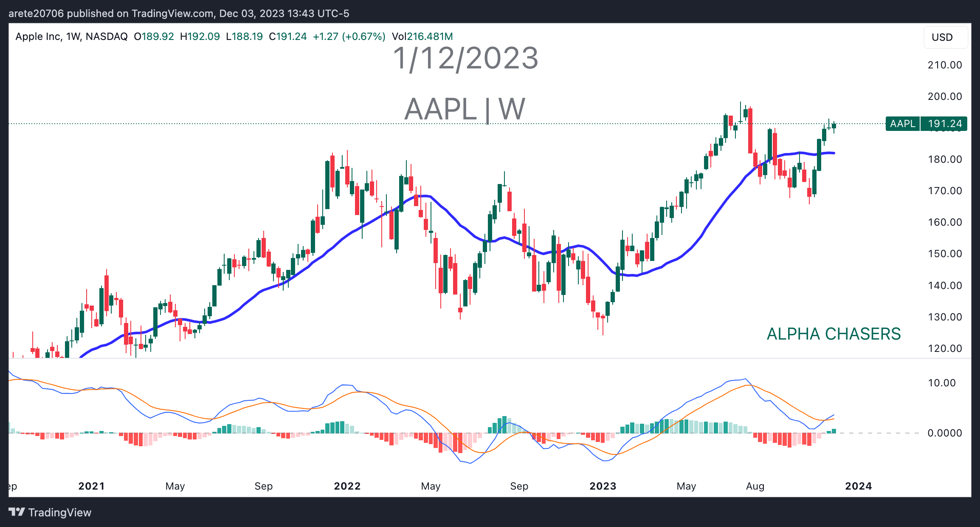Image resolution: width=980 pixels, height=527 pixels.
Task: Click the Aug time axis label
Action: (x=755, y=486)
